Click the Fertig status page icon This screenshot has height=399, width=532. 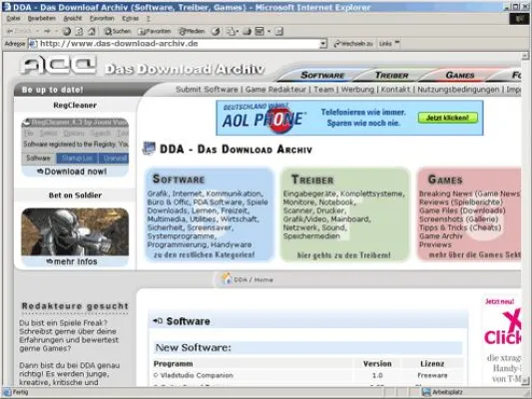[7, 392]
